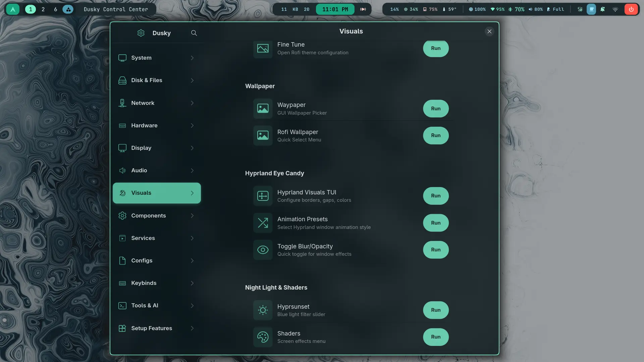Click the battery 'Full' indicator
Screen dimensions: 644x362
click(555, 9)
